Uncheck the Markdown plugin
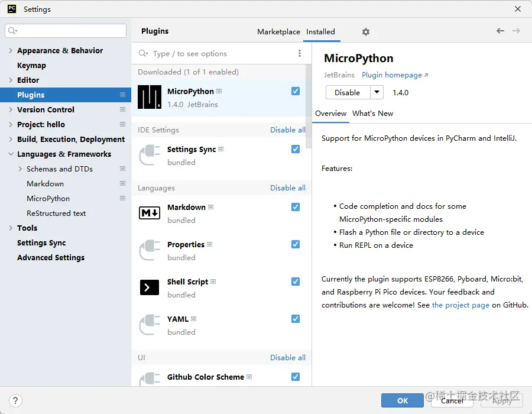 tap(295, 207)
